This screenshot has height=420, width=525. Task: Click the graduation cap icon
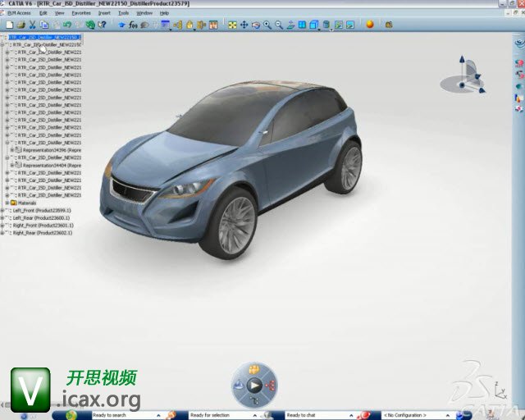[x=122, y=25]
